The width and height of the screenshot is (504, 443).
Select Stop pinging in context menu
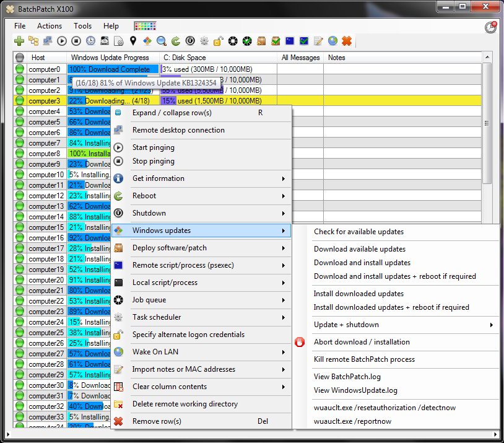point(201,161)
